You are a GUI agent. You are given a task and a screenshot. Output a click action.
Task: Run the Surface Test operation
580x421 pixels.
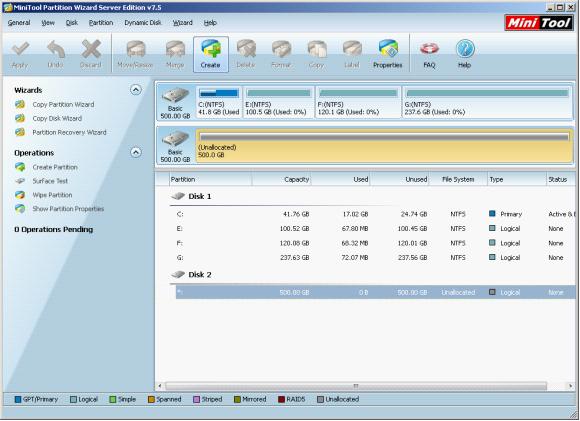coord(50,181)
